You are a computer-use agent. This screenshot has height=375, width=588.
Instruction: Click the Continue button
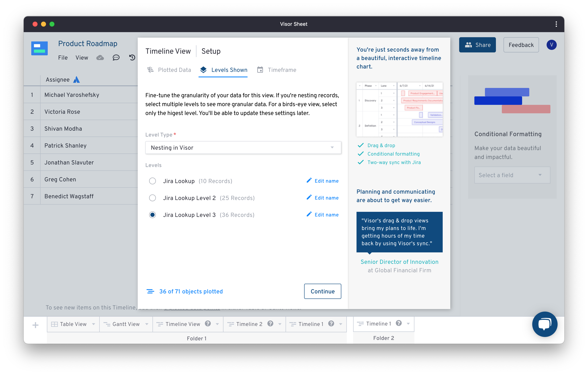coord(323,291)
